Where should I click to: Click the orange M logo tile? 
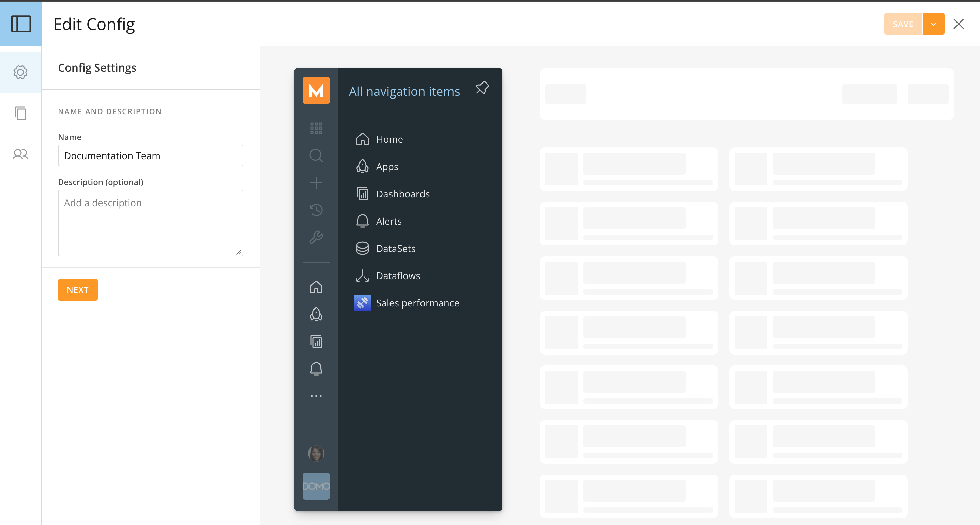coord(316,90)
